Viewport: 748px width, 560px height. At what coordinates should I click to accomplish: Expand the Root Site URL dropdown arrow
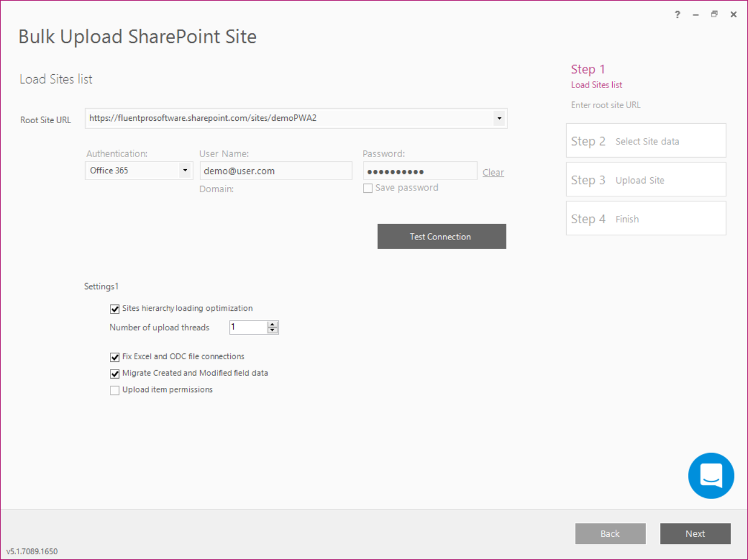click(x=499, y=119)
